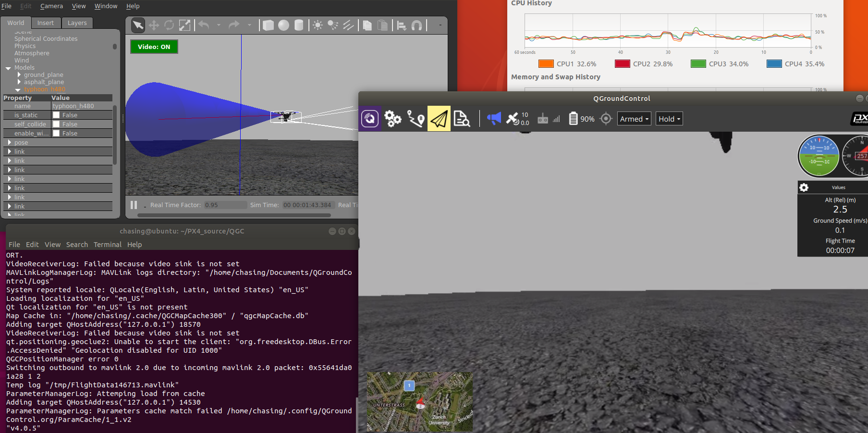The image size is (868, 433).
Task: Select Atmosphere in world tree
Action: coord(32,53)
